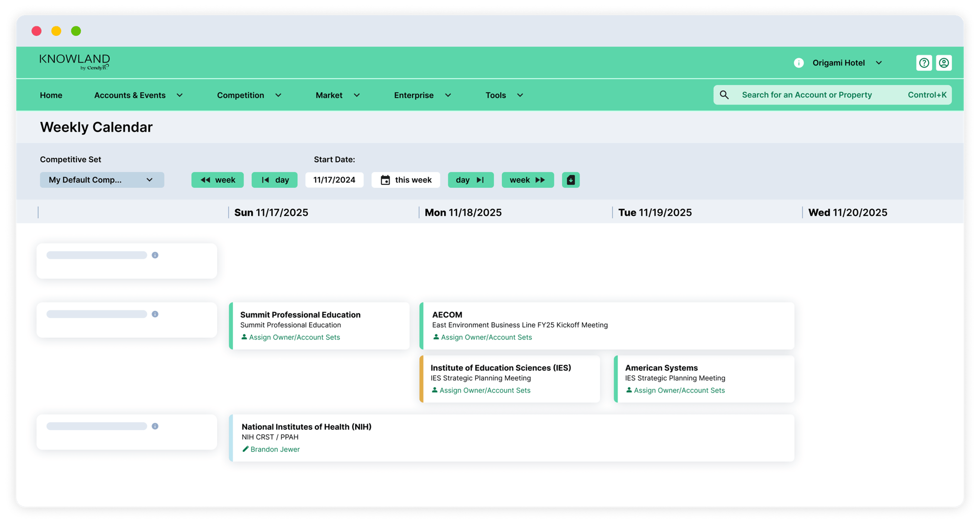Click Assign Owner/Account Sets on AECOM card
980x524 pixels.
(486, 337)
